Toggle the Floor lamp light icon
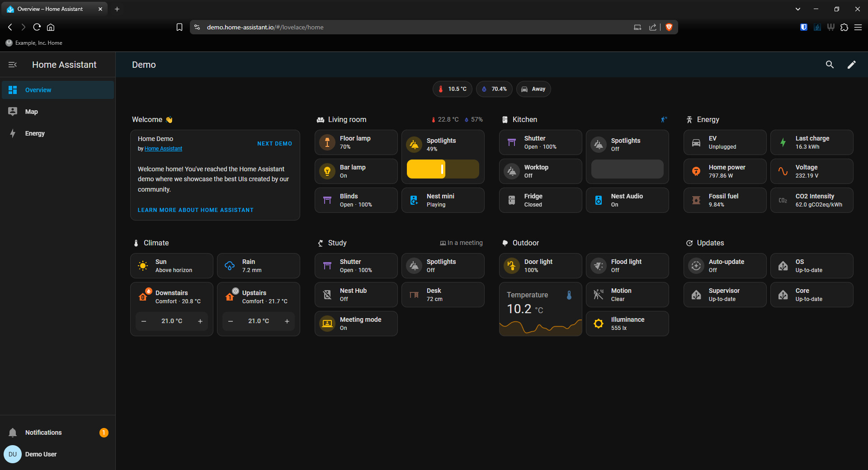The width and height of the screenshot is (868, 470). 327,142
